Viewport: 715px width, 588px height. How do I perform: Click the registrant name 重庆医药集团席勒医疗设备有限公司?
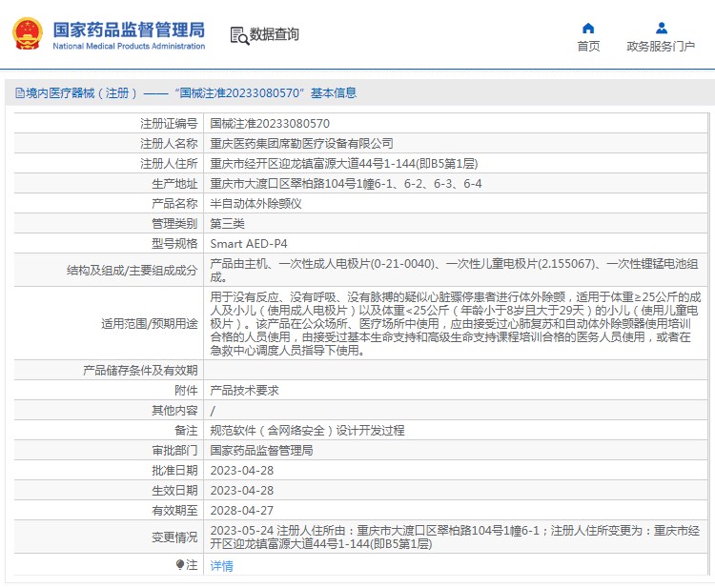click(x=301, y=143)
